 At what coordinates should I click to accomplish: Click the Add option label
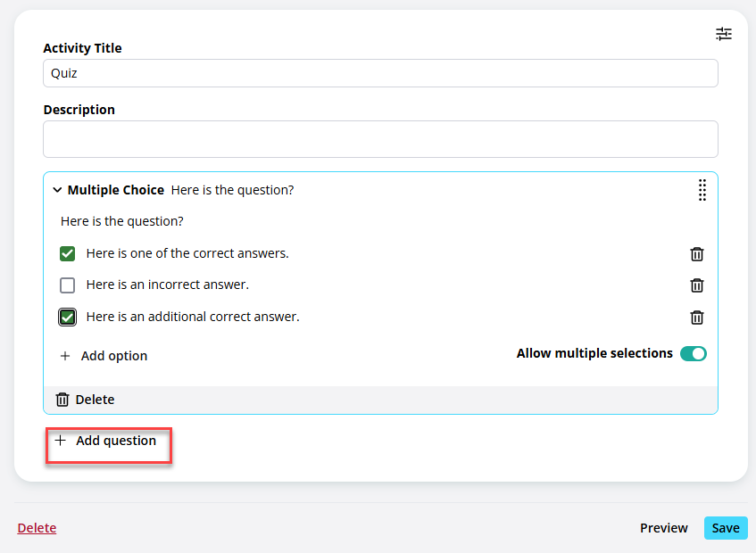click(x=114, y=356)
